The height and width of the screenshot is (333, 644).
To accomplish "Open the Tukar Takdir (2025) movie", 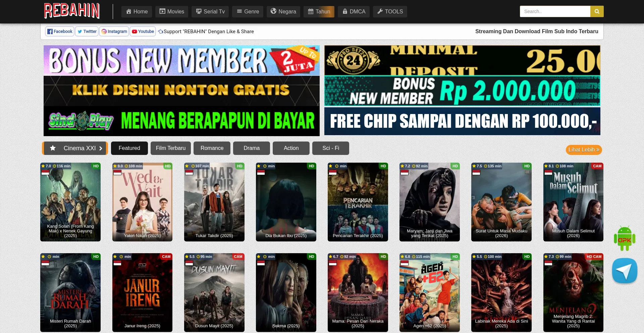I will click(214, 202).
